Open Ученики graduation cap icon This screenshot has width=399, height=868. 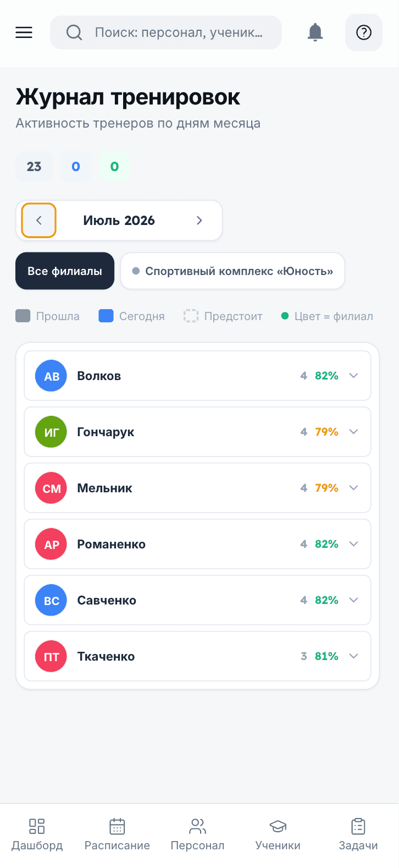coord(278,826)
